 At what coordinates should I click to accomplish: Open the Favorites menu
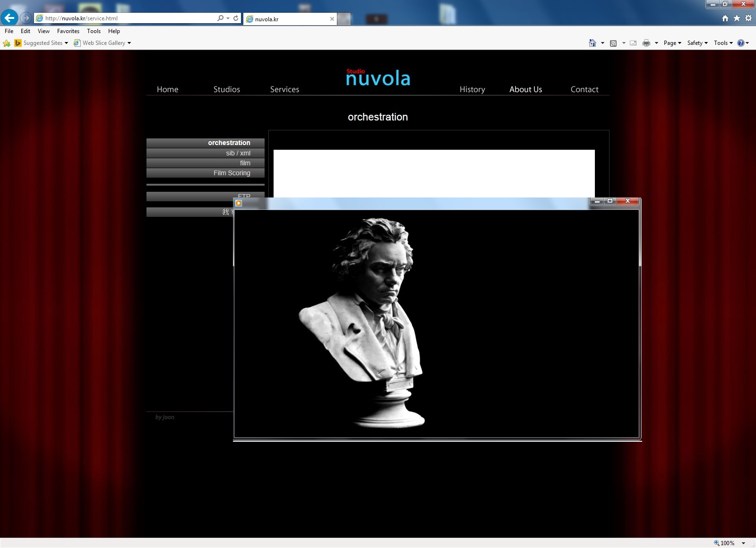click(x=68, y=31)
